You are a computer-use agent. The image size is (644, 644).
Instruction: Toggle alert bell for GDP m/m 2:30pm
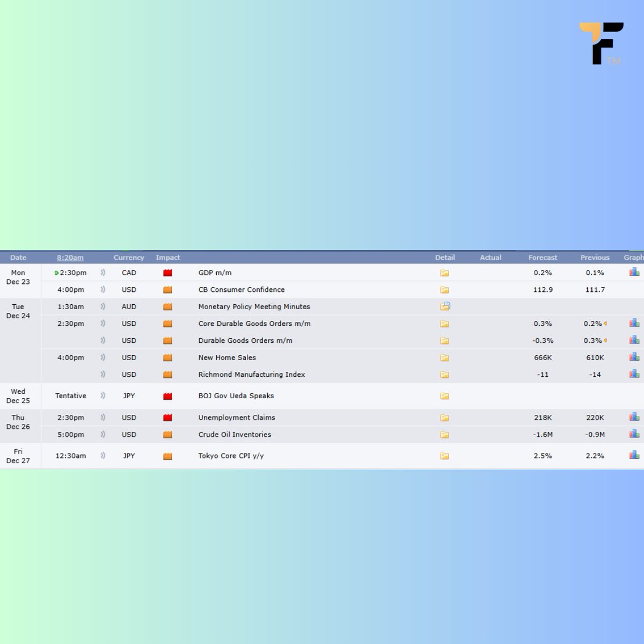103,273
